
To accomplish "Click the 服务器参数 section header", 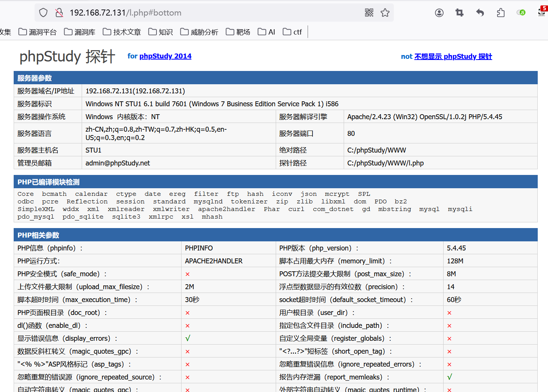I will [276, 78].
